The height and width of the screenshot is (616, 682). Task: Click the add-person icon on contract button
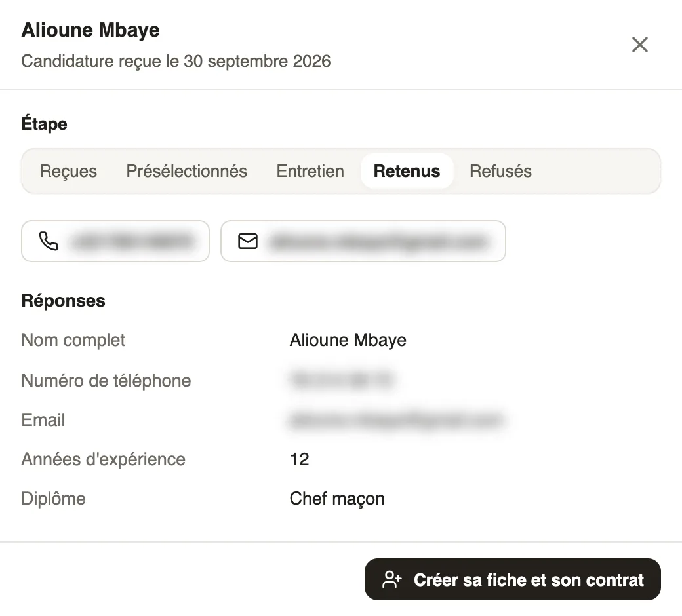point(391,579)
